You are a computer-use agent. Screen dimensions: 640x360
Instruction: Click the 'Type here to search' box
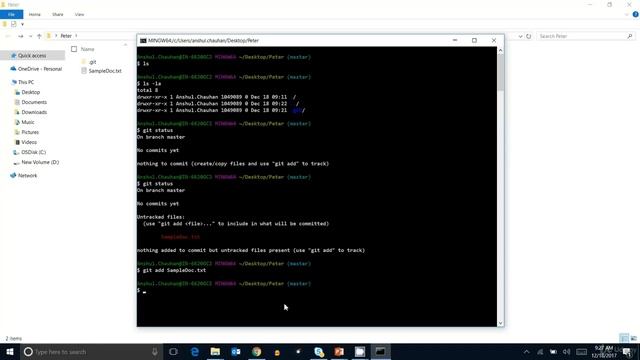91,351
